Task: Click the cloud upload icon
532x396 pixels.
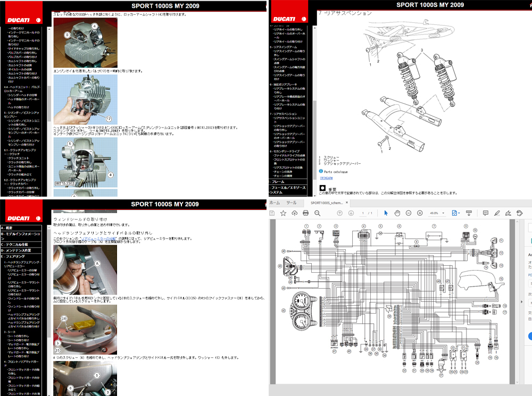Action: (295, 213)
